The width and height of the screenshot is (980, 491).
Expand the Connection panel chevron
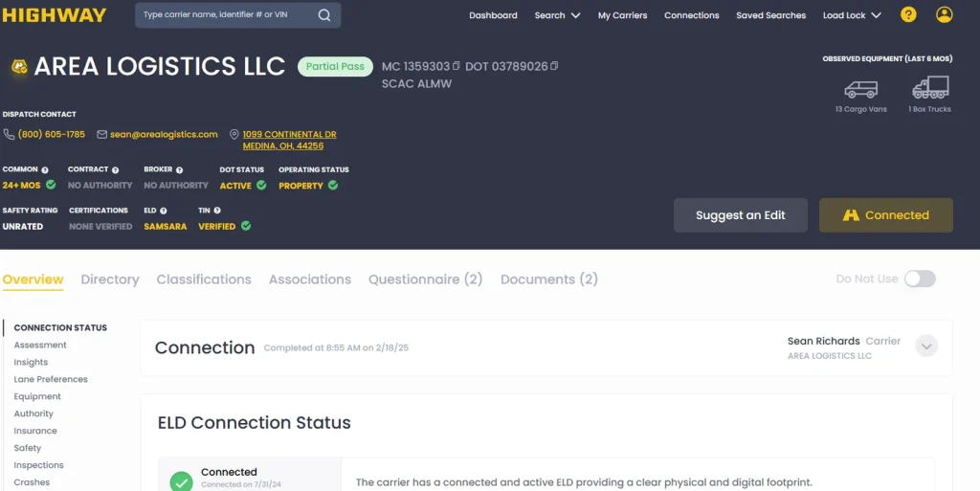tap(925, 346)
